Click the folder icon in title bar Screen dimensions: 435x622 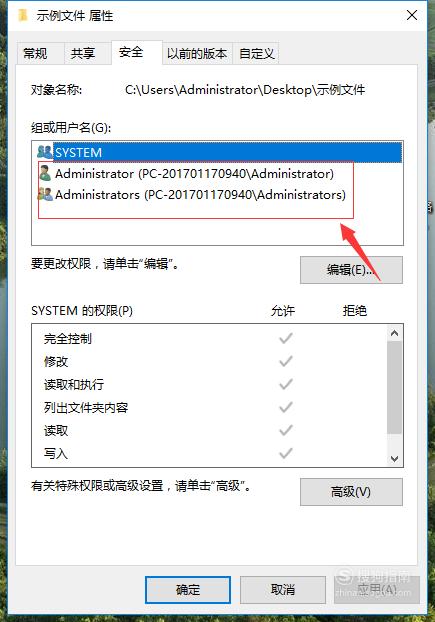coord(23,15)
